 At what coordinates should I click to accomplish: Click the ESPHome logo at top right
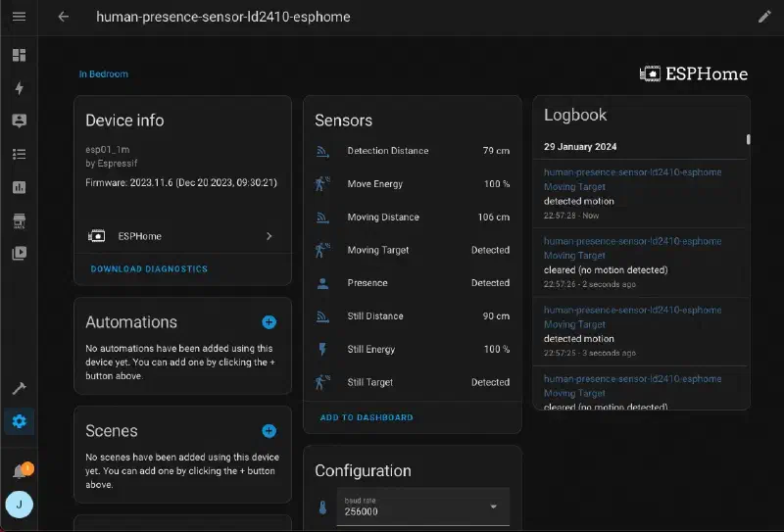[694, 74]
